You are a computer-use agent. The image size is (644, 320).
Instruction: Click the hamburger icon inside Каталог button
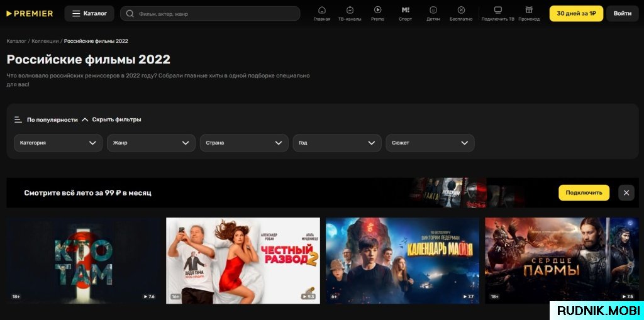click(76, 14)
